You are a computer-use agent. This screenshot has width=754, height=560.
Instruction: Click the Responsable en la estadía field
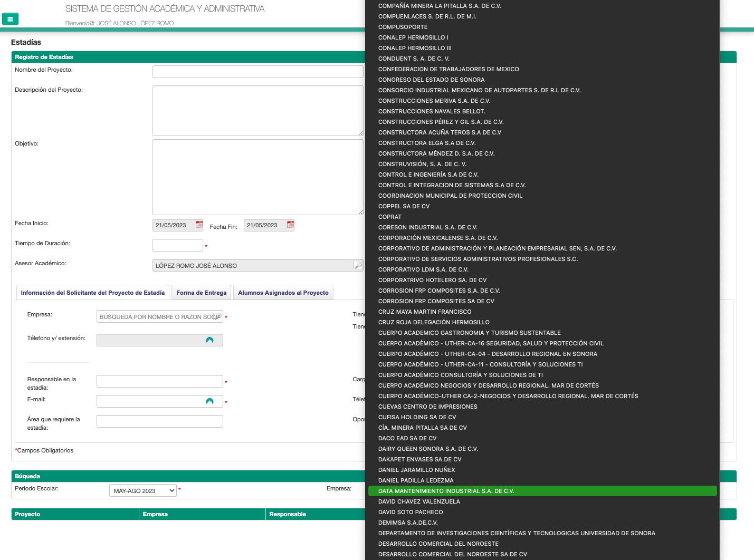point(159,381)
